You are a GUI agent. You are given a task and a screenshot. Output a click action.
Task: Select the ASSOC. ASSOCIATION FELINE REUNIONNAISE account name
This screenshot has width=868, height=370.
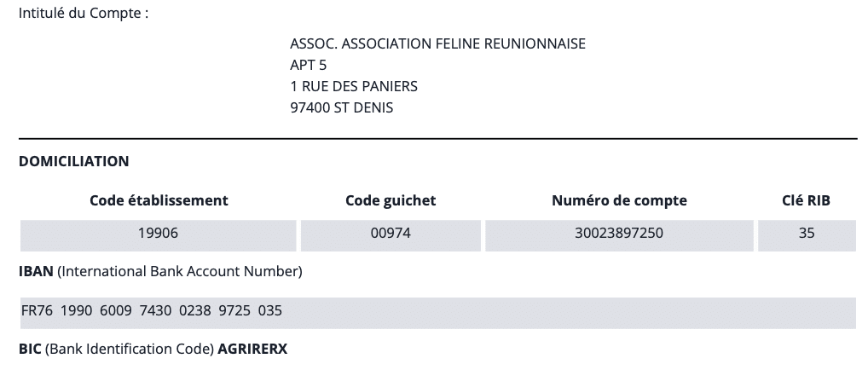tap(437, 43)
